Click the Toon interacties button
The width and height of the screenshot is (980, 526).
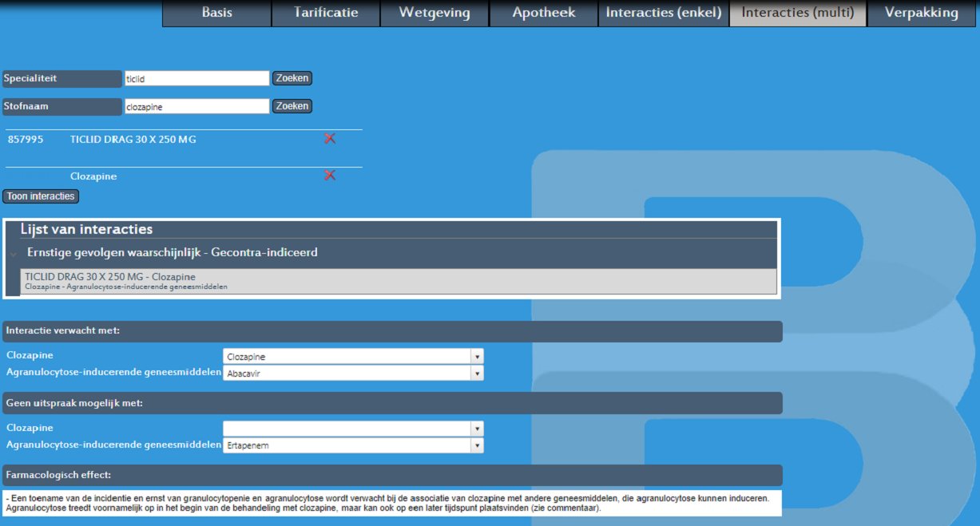pos(41,196)
